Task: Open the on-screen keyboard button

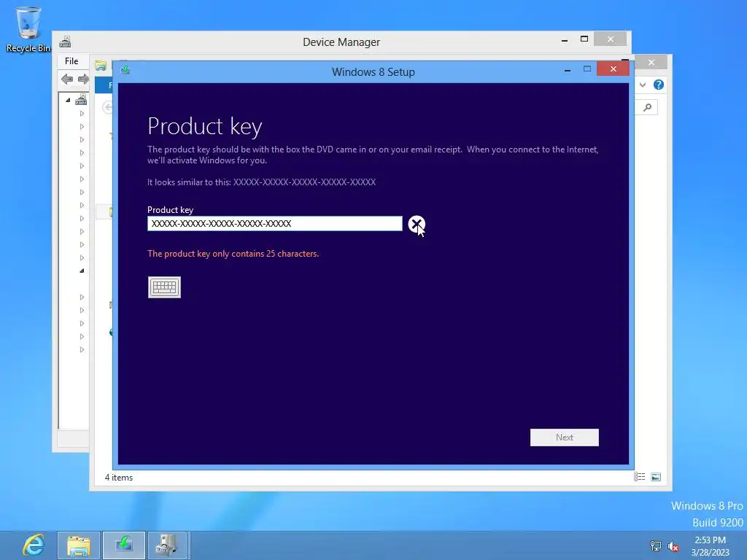Action: (x=164, y=287)
